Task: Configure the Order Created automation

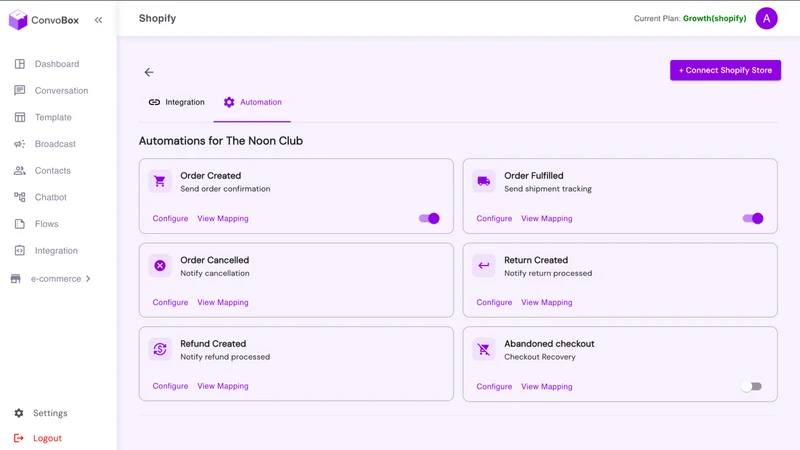Action: pyautogui.click(x=170, y=218)
